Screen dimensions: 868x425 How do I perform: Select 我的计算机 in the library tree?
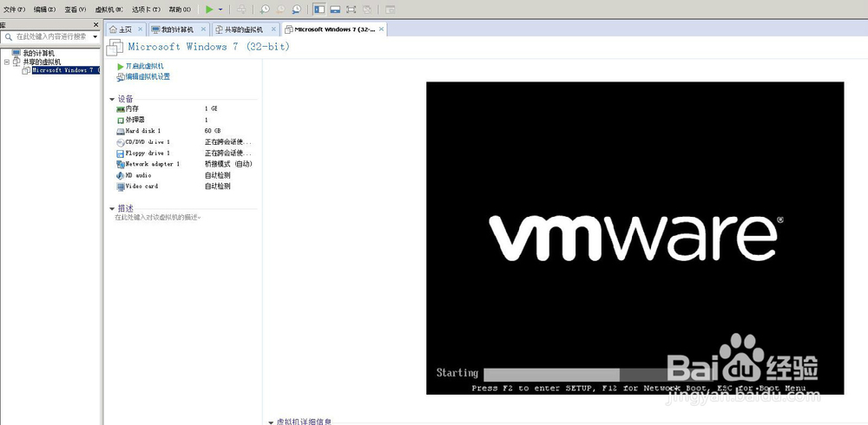point(38,53)
